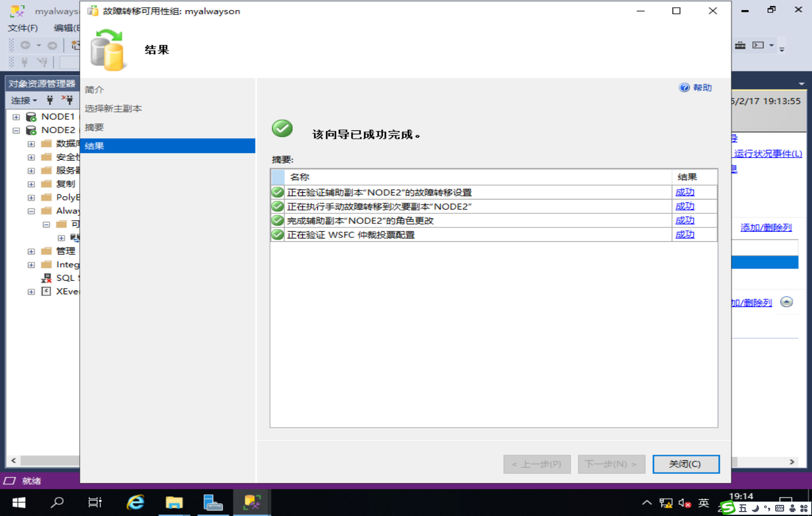This screenshot has width=812, height=516.
Task: Click the highlighted blue row in the dashboard grid
Action: click(x=765, y=262)
